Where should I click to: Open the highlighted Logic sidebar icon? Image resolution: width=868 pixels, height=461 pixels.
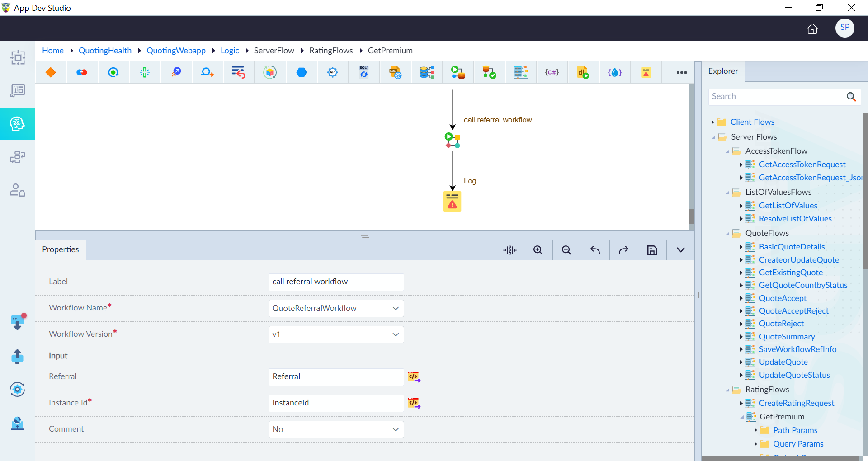[x=17, y=124]
